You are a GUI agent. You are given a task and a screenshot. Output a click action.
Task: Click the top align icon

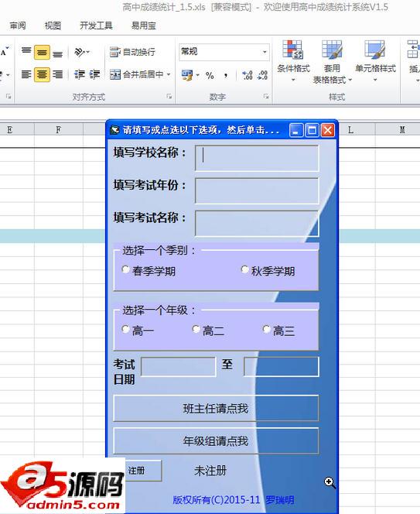(x=26, y=52)
